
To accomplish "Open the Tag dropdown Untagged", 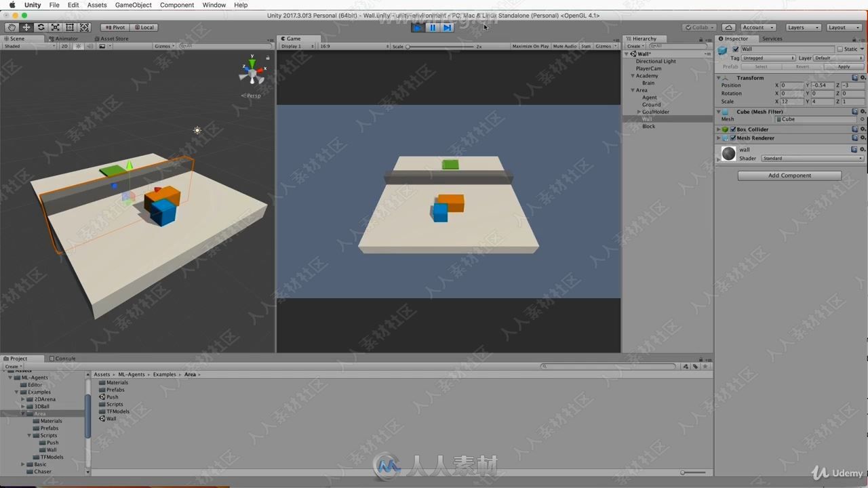I will tap(768, 58).
